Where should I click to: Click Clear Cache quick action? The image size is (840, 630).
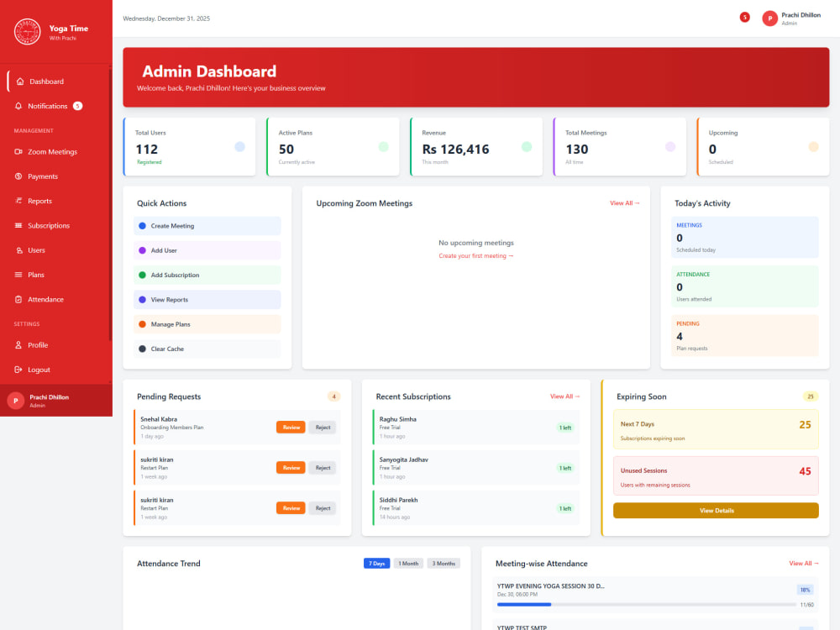207,349
